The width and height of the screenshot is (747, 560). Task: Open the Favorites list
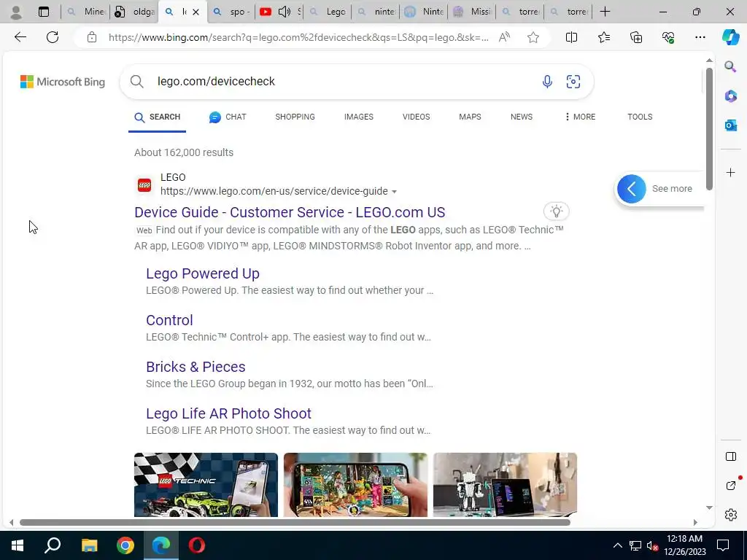(x=603, y=37)
